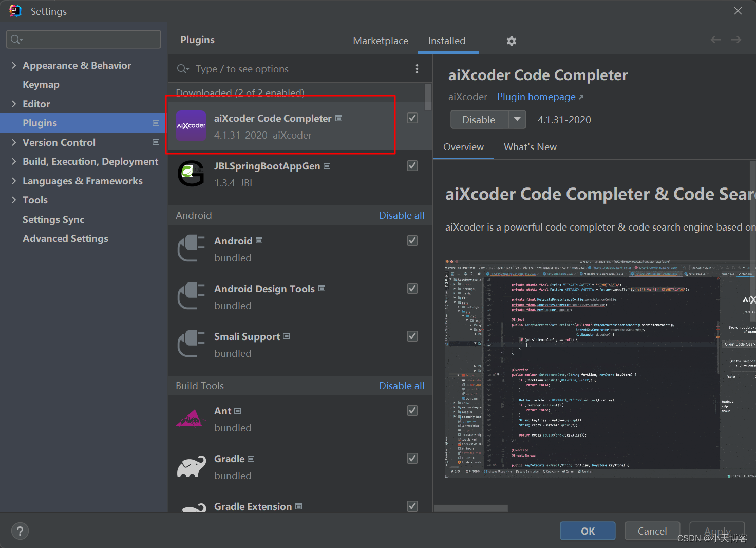Click the Android plugin plug icon
Image resolution: width=756 pixels, height=548 pixels.
coord(191,248)
